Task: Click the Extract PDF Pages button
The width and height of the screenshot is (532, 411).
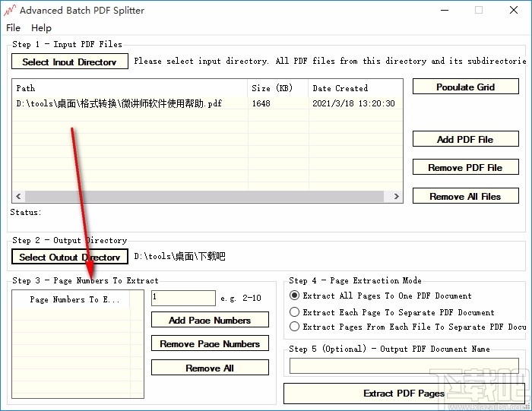Action: (404, 394)
